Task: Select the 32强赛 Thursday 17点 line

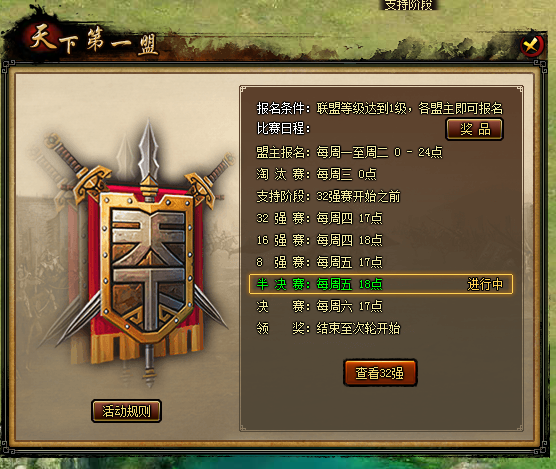Action: (x=319, y=218)
